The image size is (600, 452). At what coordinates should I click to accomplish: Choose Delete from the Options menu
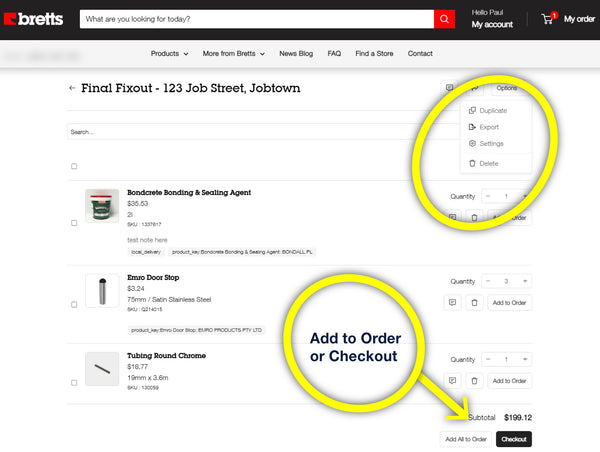496,163
